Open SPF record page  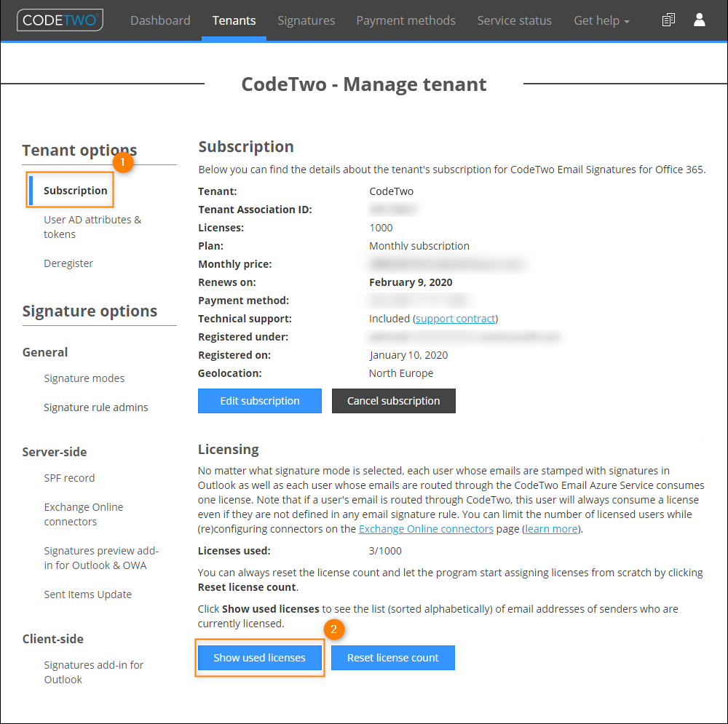[x=69, y=478]
